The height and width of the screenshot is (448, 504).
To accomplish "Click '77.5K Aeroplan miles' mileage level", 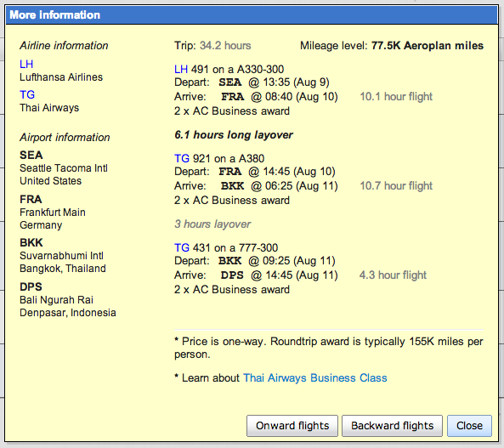I will tap(428, 46).
